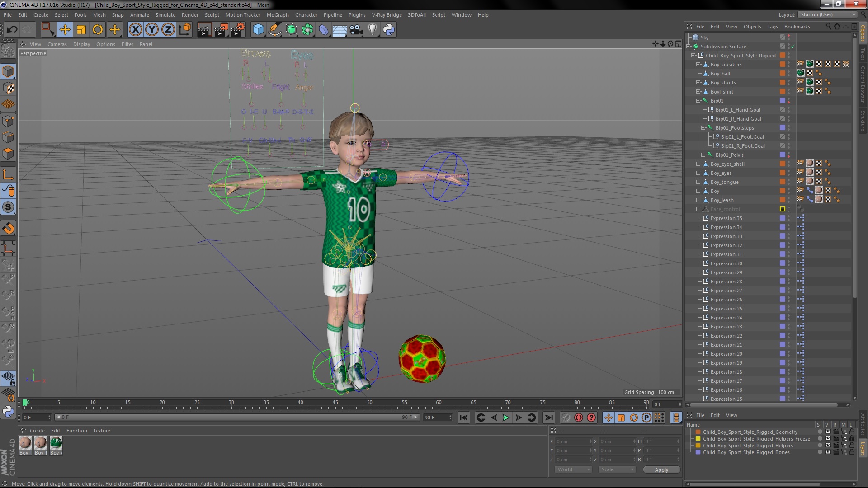Go to start of animation
This screenshot has height=488, width=868.
point(464,418)
